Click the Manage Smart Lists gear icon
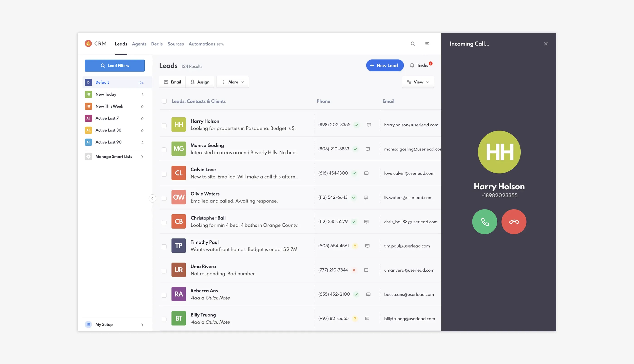 (88, 157)
